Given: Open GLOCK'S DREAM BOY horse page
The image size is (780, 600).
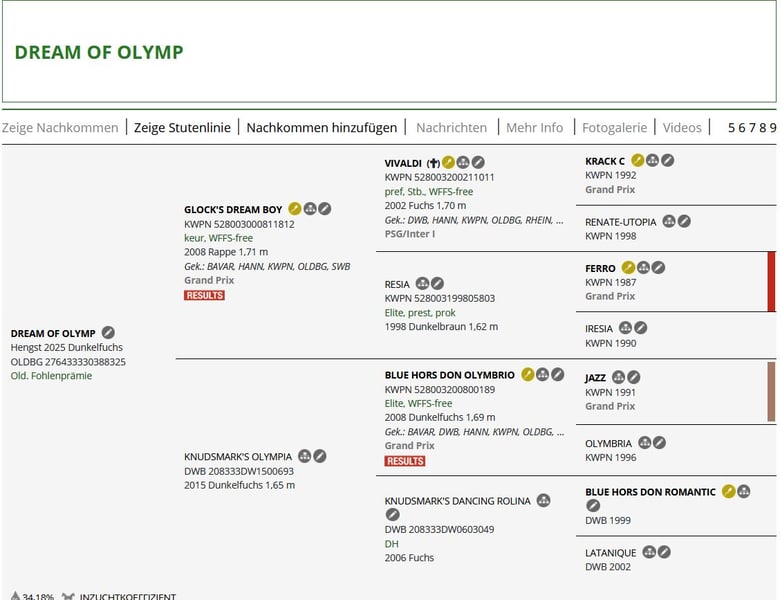Looking at the screenshot, I should [x=233, y=209].
